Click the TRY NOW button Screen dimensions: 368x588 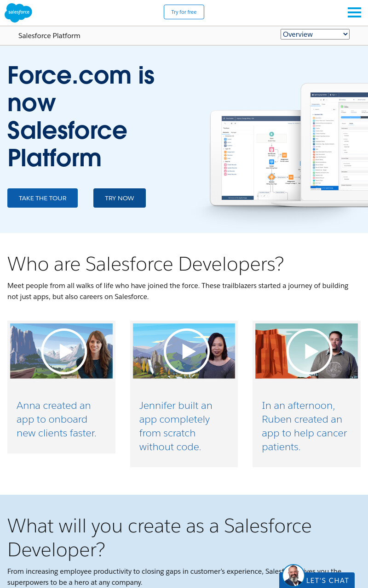[x=120, y=198]
